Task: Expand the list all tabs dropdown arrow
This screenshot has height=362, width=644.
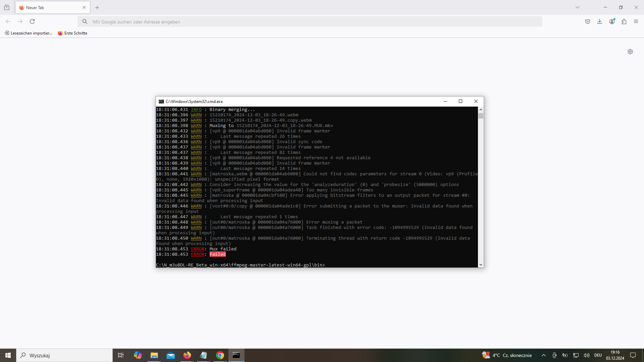Action: [578, 7]
